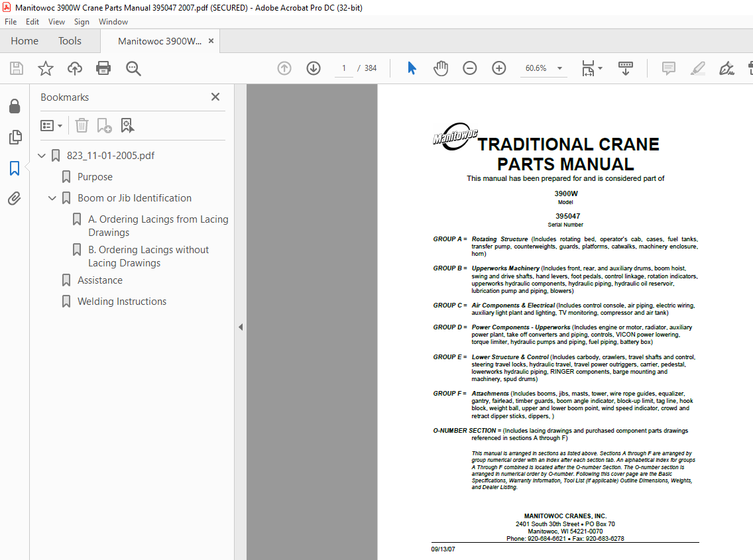This screenshot has width=753, height=560.
Task: Open the Sign menu
Action: (82, 22)
